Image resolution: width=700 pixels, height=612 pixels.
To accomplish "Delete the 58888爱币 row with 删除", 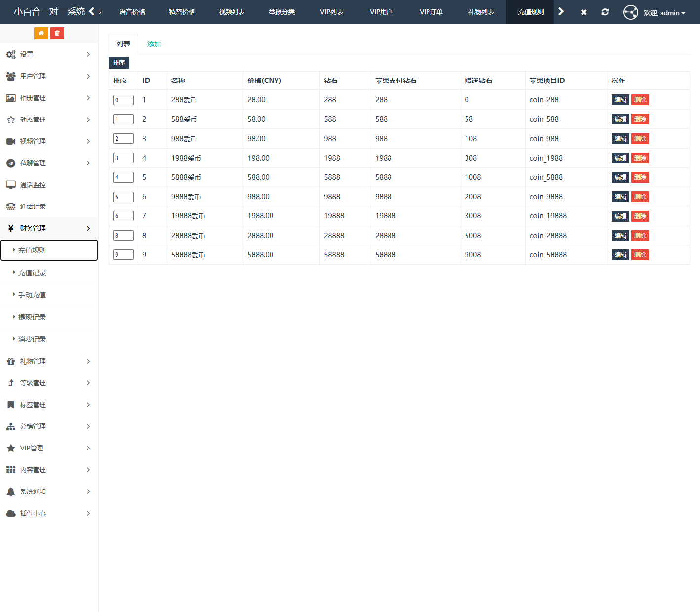I will pos(640,255).
